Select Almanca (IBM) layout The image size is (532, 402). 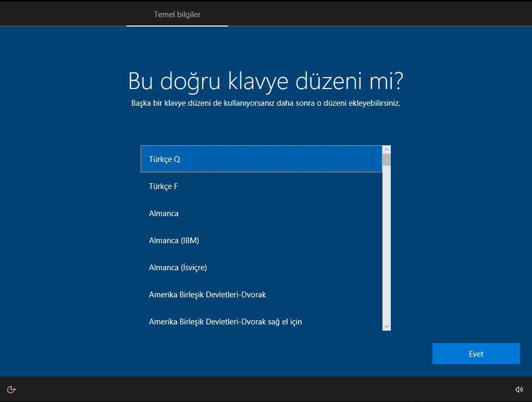tap(261, 241)
